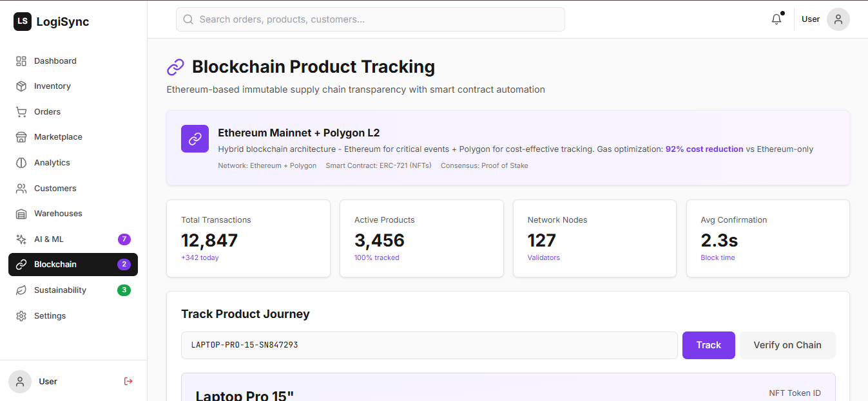Click the Settings gear icon
Viewport: 868px width, 401px height.
(x=21, y=316)
